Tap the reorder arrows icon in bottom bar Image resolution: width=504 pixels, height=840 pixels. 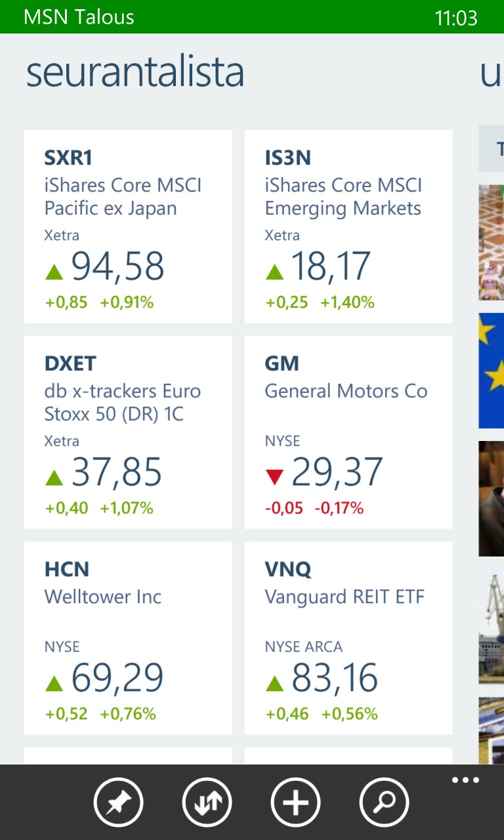(207, 802)
